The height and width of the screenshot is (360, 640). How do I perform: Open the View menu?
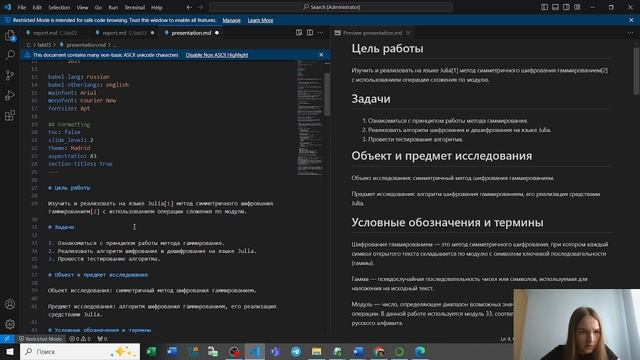[x=82, y=7]
